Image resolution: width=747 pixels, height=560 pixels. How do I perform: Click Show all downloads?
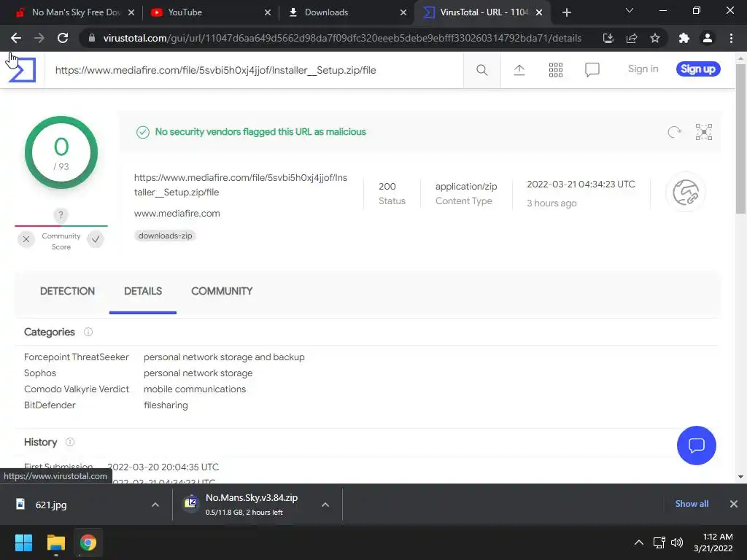pos(692,504)
